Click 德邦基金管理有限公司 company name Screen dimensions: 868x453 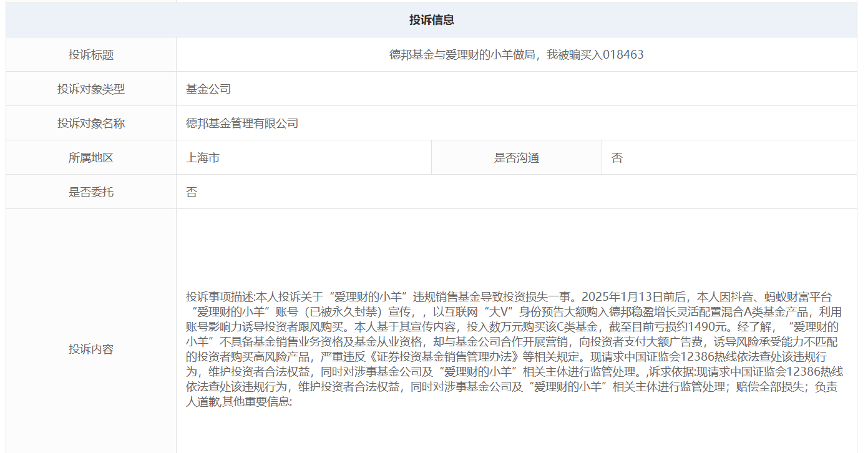pyautogui.click(x=242, y=124)
